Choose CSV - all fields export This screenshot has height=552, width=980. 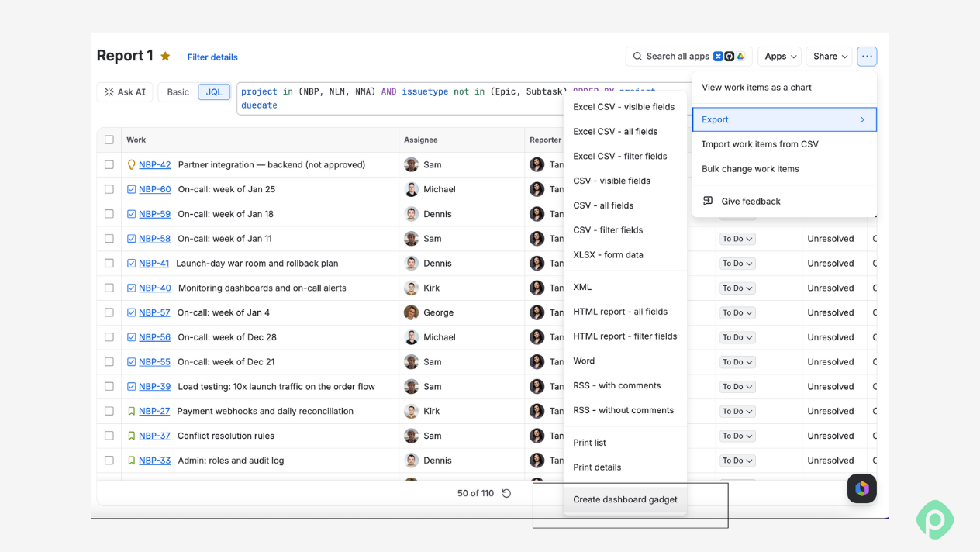click(x=625, y=205)
